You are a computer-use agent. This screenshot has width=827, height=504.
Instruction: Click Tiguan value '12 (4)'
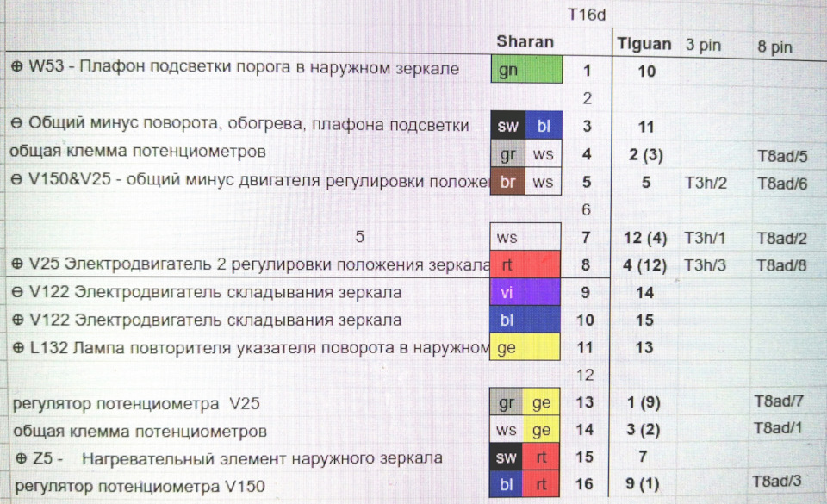coord(645,238)
